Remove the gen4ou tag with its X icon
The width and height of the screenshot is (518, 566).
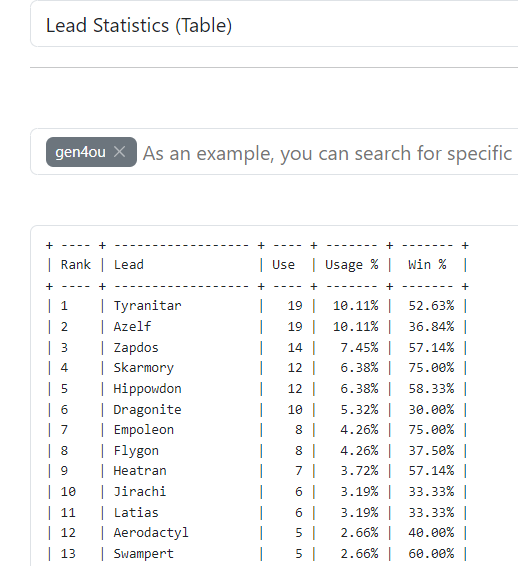pyautogui.click(x=119, y=152)
